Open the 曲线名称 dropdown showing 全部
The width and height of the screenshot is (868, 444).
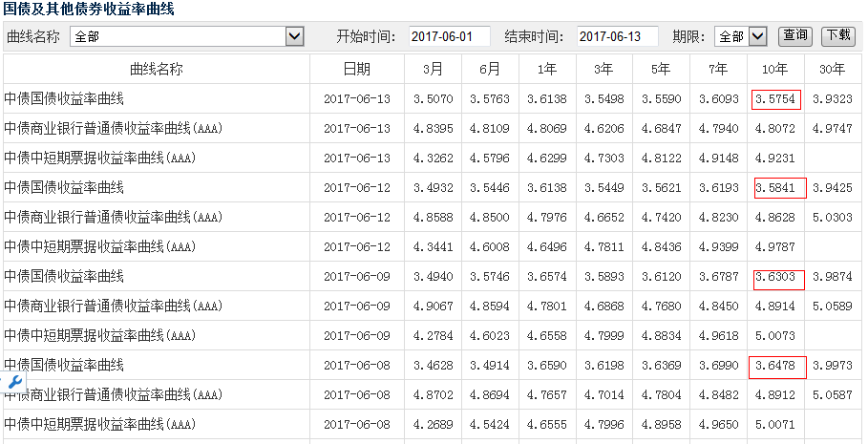(187, 37)
